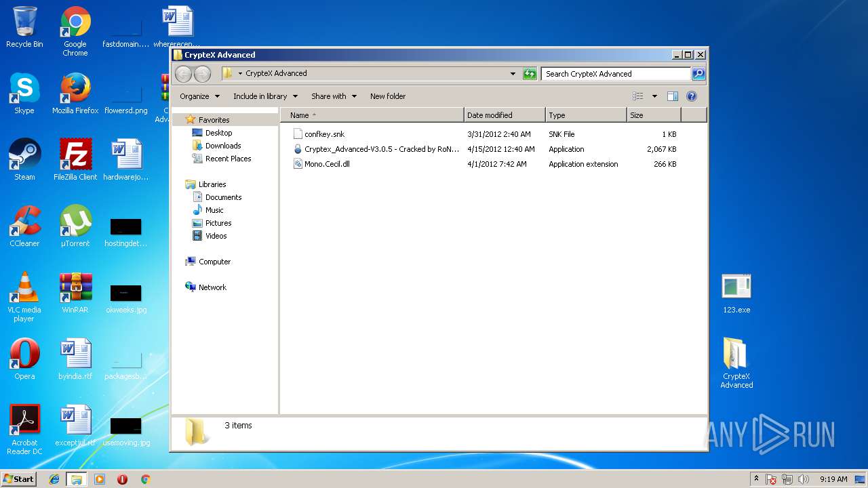Open Share with dropdown

pos(334,96)
